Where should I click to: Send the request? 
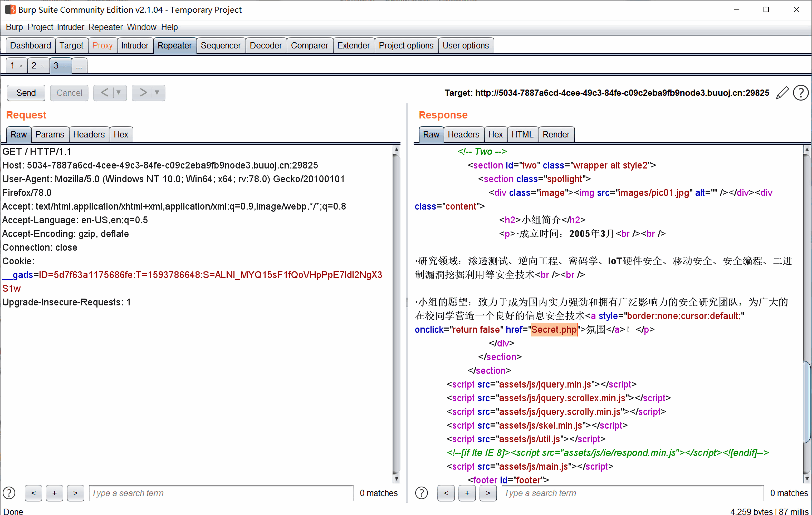point(26,93)
